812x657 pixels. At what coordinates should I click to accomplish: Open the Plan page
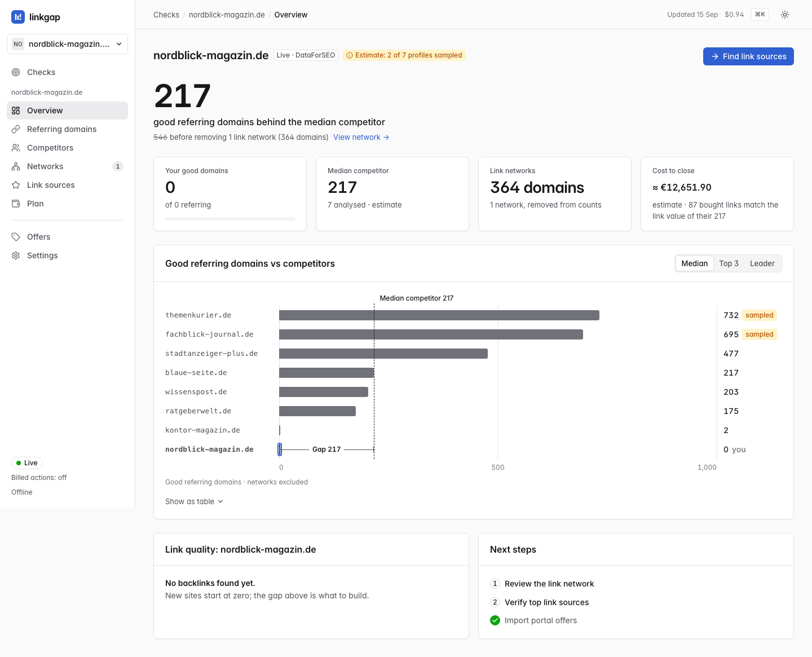click(67, 204)
